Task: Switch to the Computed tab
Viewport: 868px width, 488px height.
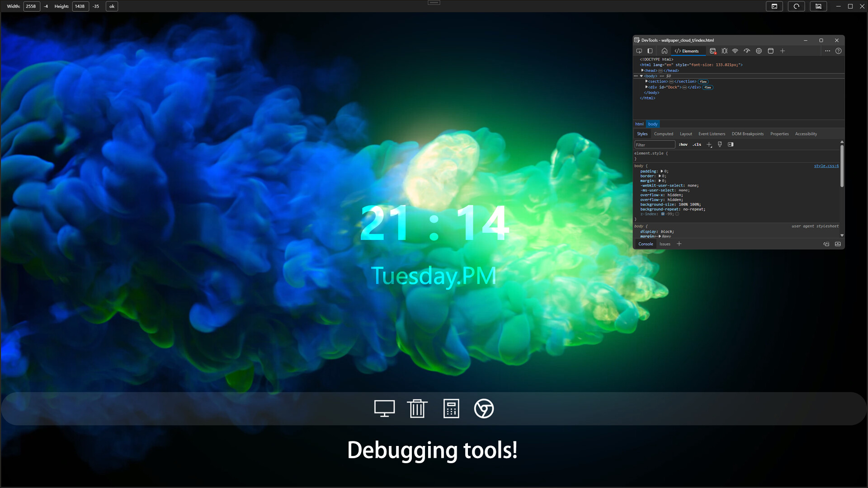Action: click(x=664, y=134)
